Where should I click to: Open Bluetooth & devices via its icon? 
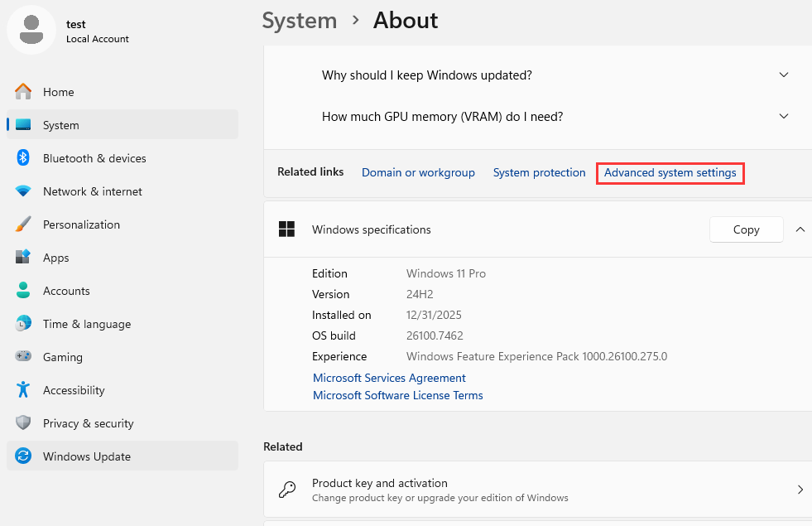pos(23,158)
